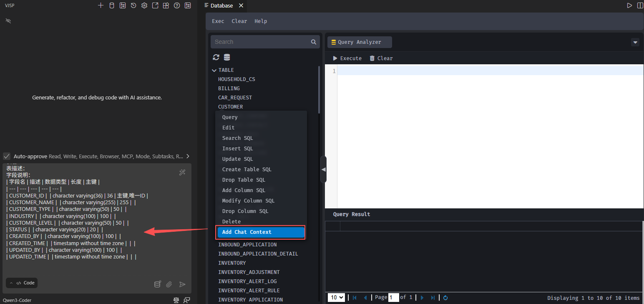Choose Create Table SQL menu entry
Viewport: 644px width, 304px height.
(x=247, y=170)
